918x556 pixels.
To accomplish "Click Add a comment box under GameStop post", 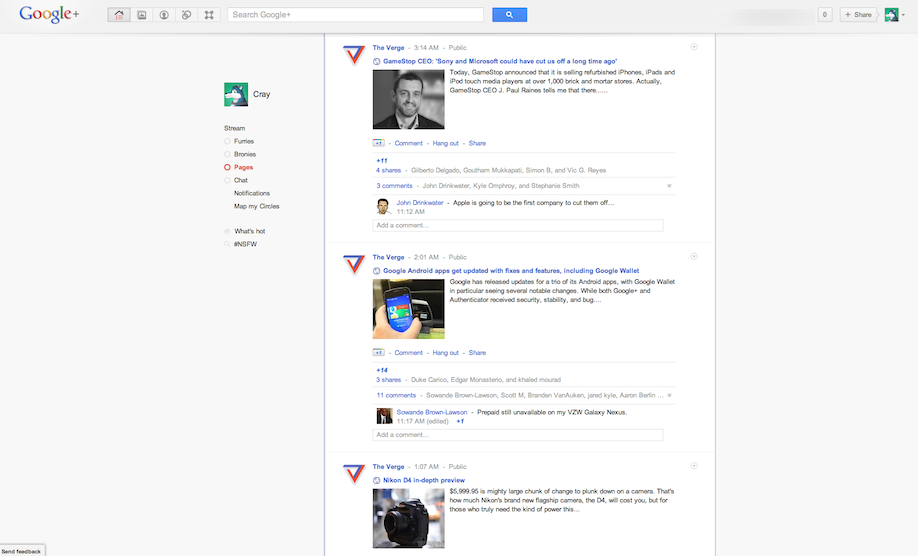I will [518, 225].
